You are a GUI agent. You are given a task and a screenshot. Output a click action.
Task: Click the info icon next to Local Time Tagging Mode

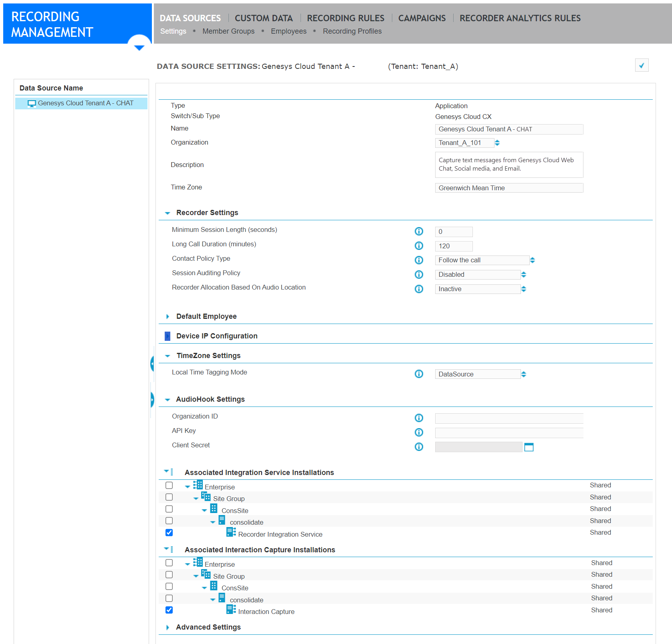point(419,374)
